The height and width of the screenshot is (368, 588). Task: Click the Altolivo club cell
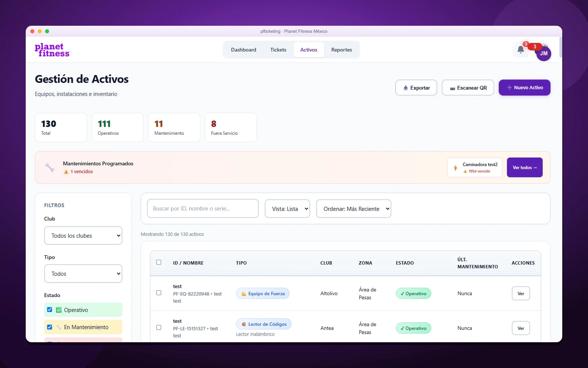tap(329, 293)
